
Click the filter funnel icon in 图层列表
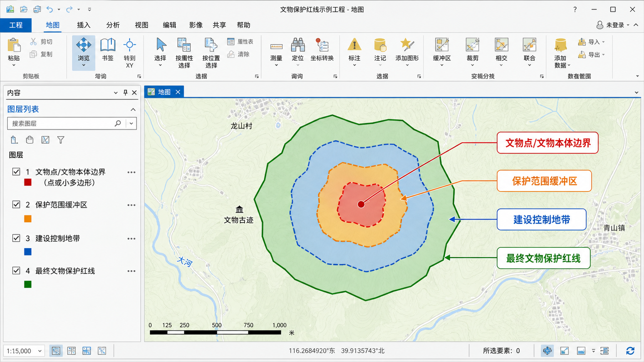[x=60, y=140]
